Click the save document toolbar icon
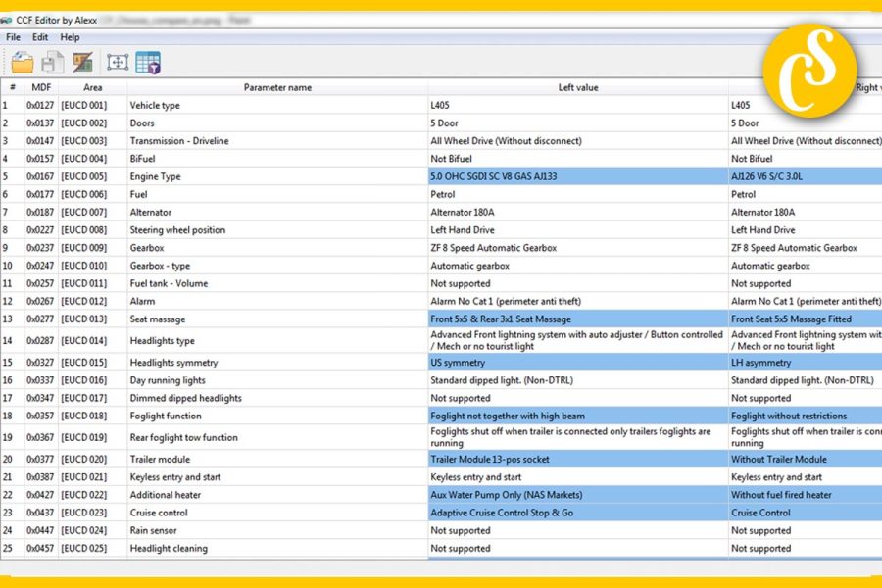Image resolution: width=882 pixels, height=588 pixels. pyautogui.click(x=52, y=60)
